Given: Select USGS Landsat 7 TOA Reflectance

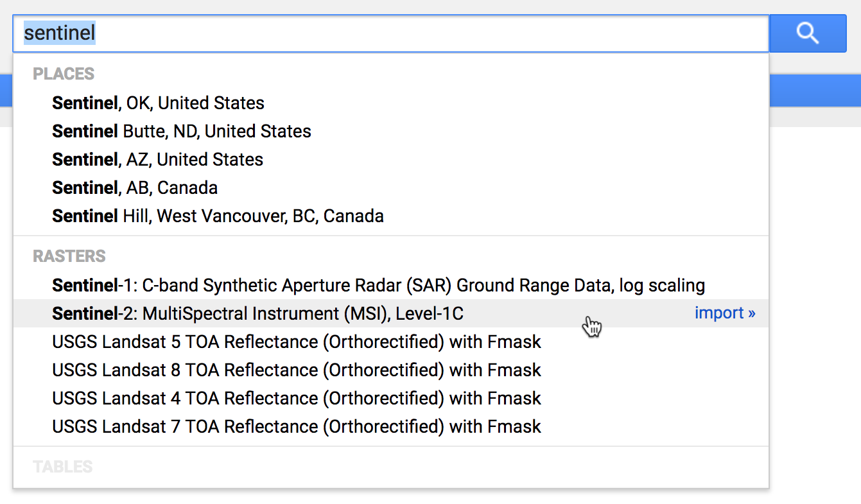Looking at the screenshot, I should point(296,426).
